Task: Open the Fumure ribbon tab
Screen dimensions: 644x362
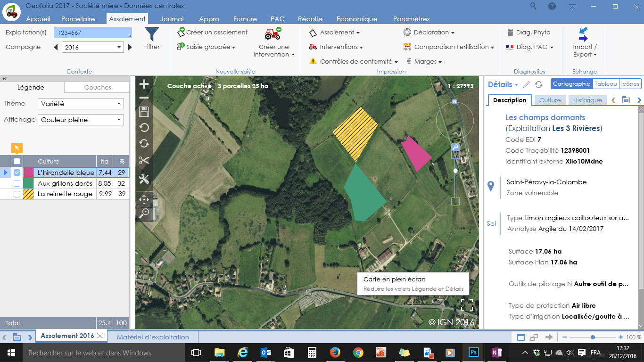Action: (x=245, y=19)
